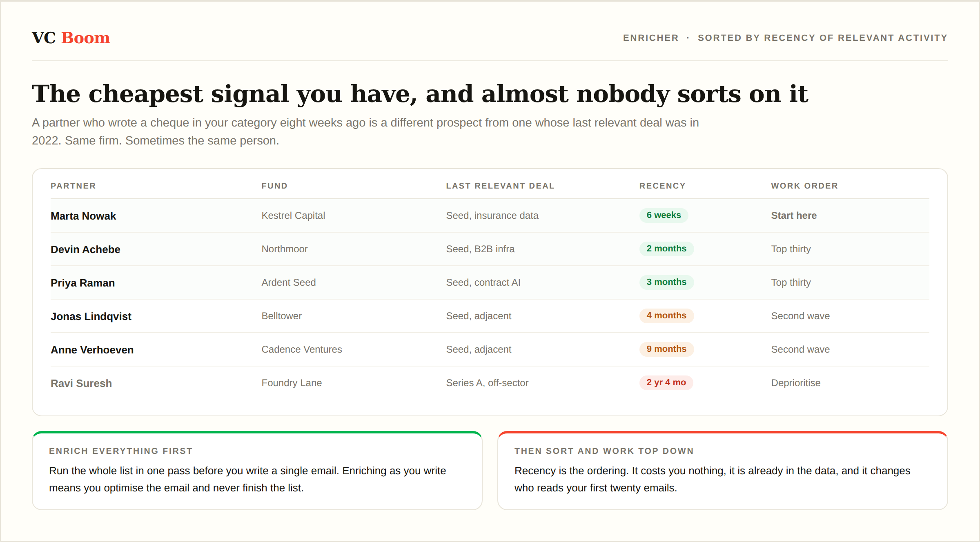Click the Kestrel Capital fund cell
980x542 pixels.
293,215
